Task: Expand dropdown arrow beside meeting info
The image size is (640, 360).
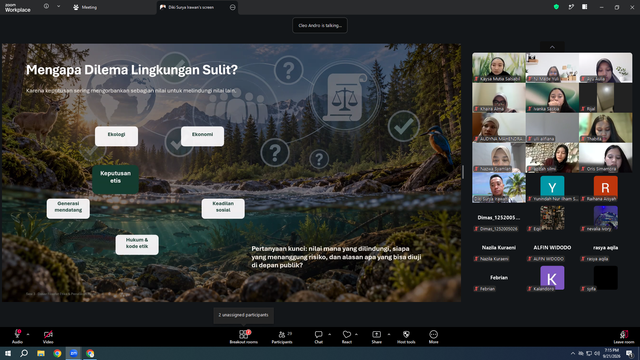Action: (58, 7)
